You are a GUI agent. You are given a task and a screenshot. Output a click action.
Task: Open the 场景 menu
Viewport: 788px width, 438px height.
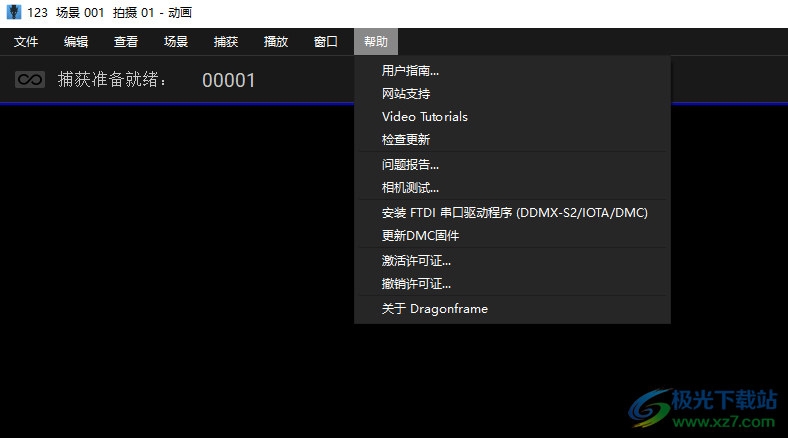(176, 42)
